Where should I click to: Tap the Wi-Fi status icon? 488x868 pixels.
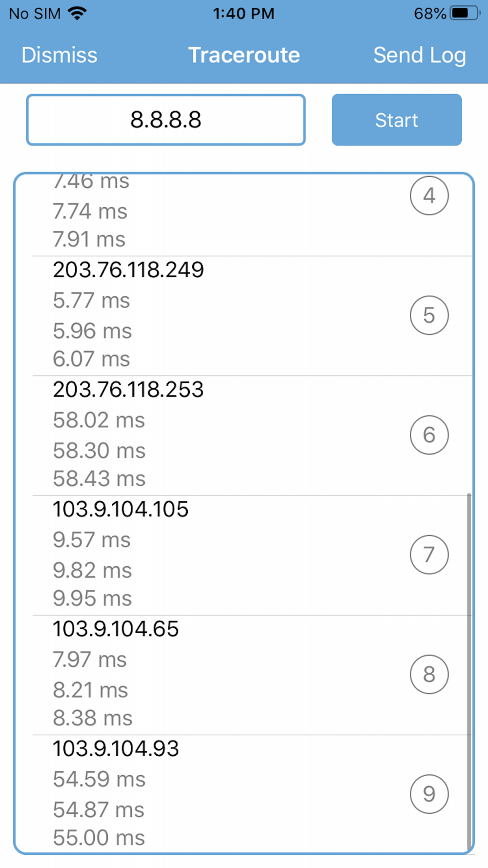pos(77,13)
